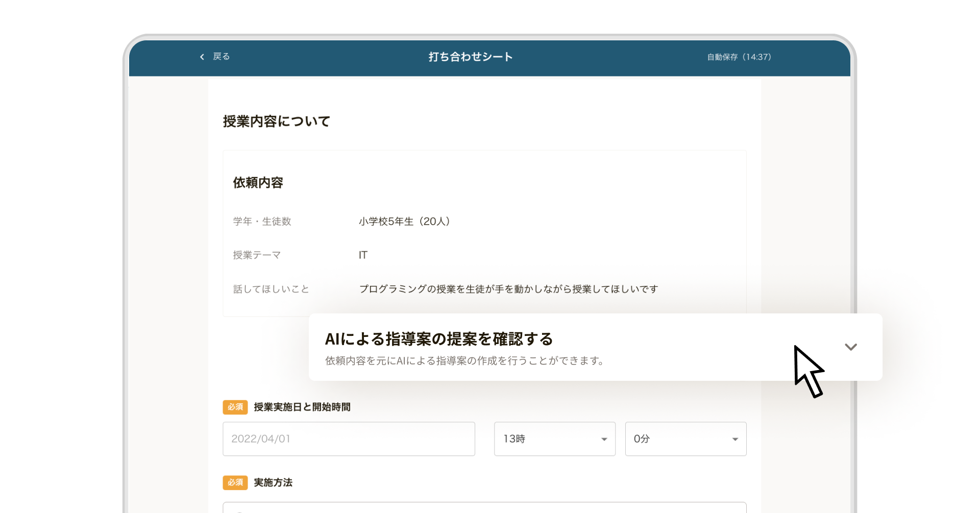Click the 授業テーマ field label
This screenshot has height=513, width=980.
pos(257,255)
